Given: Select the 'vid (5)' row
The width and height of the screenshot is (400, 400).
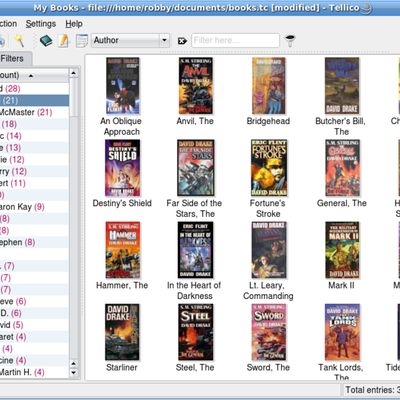Looking at the screenshot, I should [34, 325].
